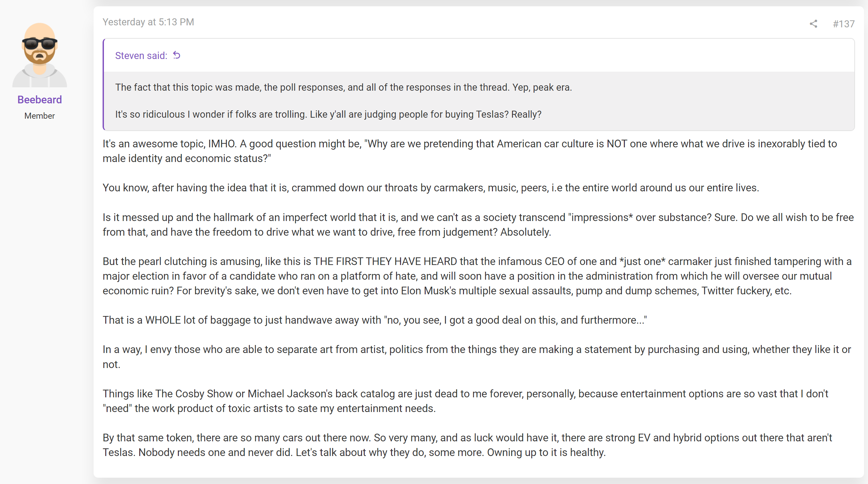This screenshot has width=868, height=484.
Task: Expand the quote at 'The fact that this topic'
Action: point(343,87)
